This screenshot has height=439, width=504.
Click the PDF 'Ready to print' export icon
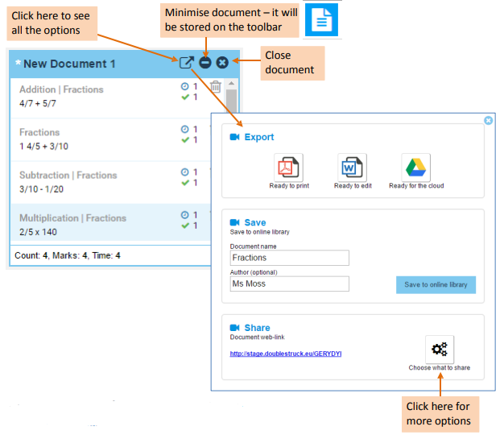(x=289, y=168)
